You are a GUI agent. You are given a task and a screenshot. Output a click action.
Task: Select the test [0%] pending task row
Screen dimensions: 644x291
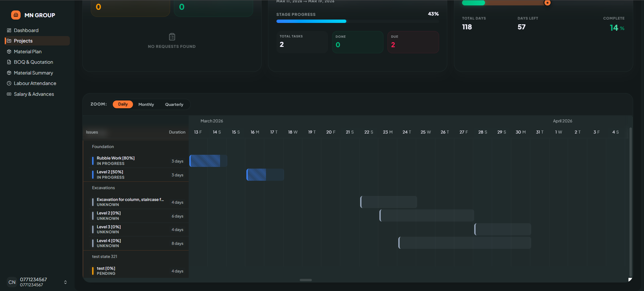(x=136, y=271)
